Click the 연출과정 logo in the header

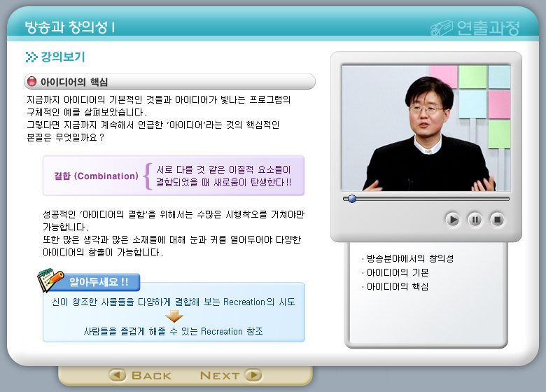pos(476,28)
